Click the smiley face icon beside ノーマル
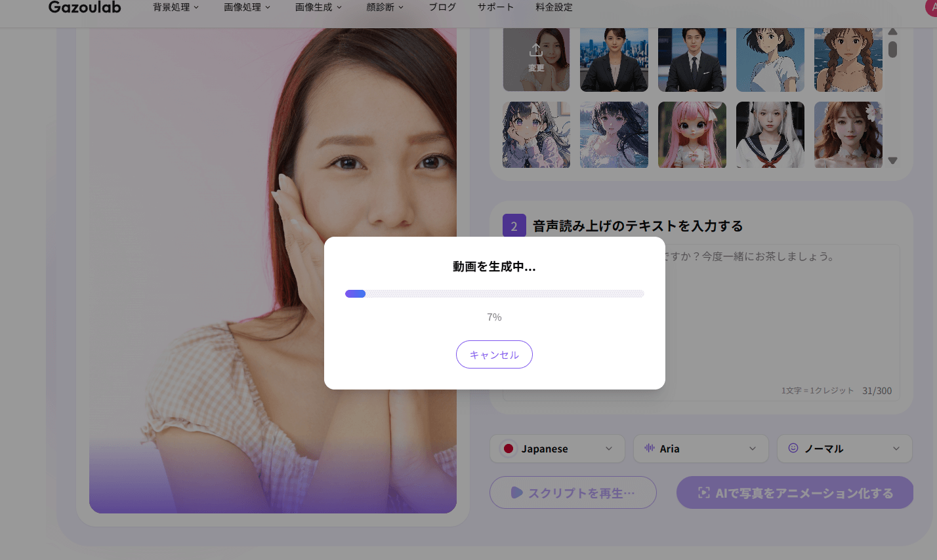 pos(794,449)
